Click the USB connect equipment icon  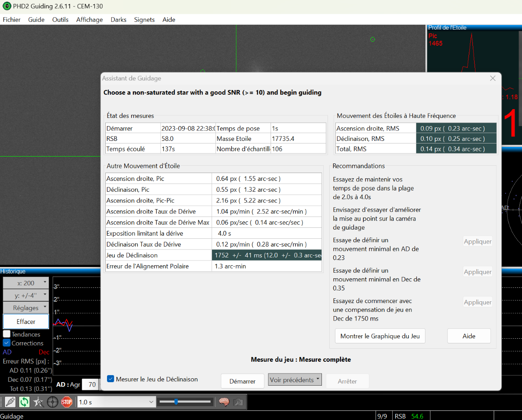pos(10,402)
